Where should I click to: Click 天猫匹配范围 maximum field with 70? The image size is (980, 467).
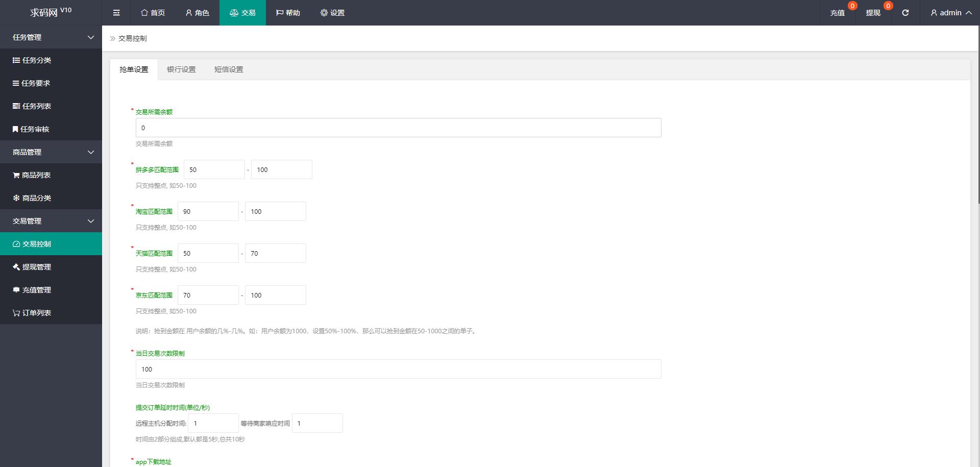click(276, 253)
